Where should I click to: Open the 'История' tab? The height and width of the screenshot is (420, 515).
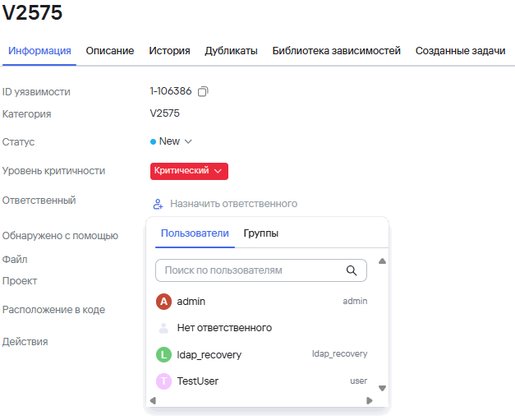point(169,51)
